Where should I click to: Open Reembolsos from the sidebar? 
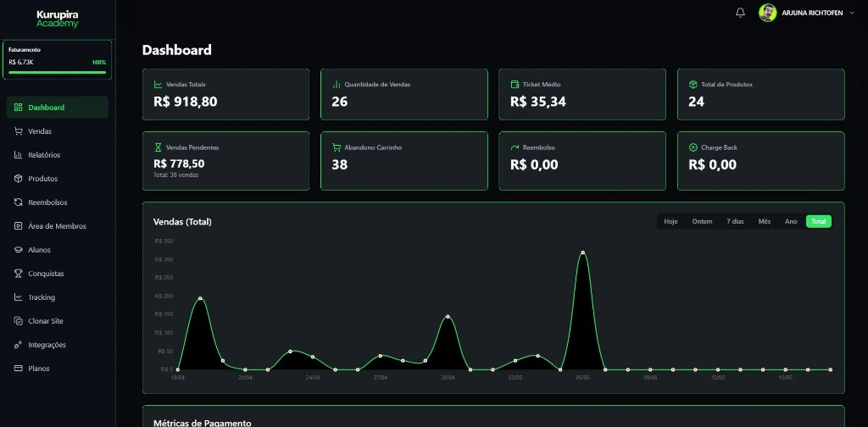(58, 202)
